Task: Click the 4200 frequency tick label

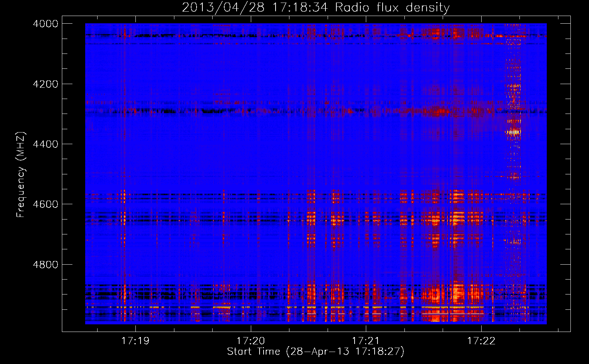Action: coord(46,84)
